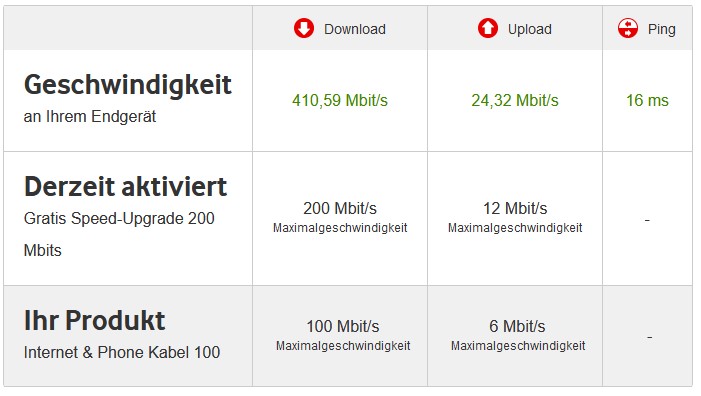Click the 'an Ihrem Endgerät' subtitle
Viewport: 701px width, 396px height.
[x=90, y=116]
